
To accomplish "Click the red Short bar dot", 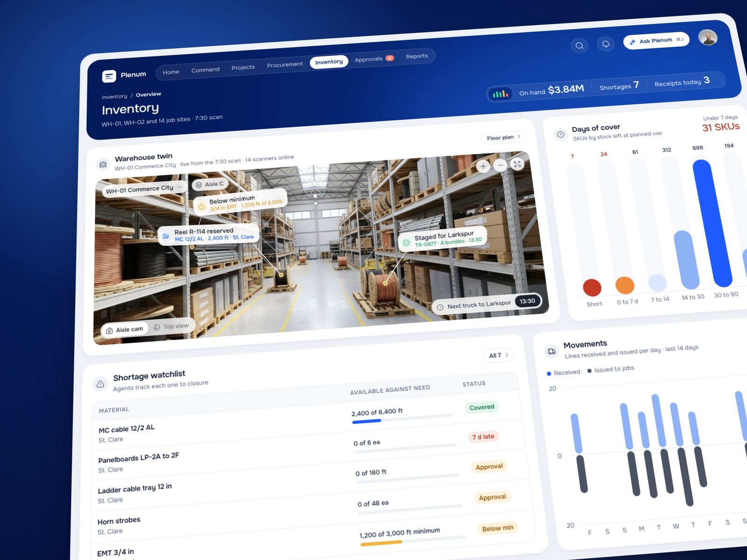I will click(592, 287).
